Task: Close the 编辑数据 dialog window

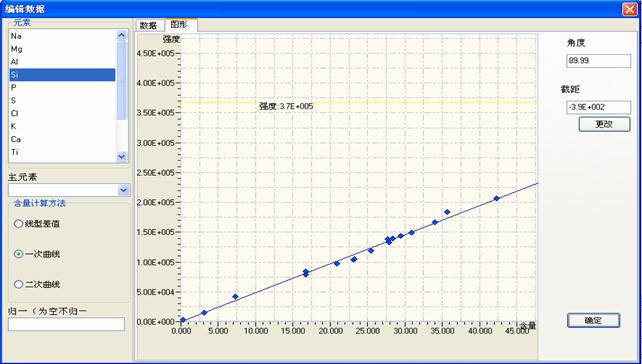Action: (629, 9)
